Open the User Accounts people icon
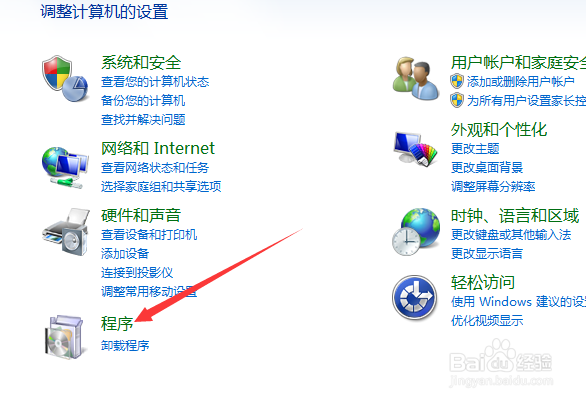This screenshot has height=401, width=586. click(416, 78)
